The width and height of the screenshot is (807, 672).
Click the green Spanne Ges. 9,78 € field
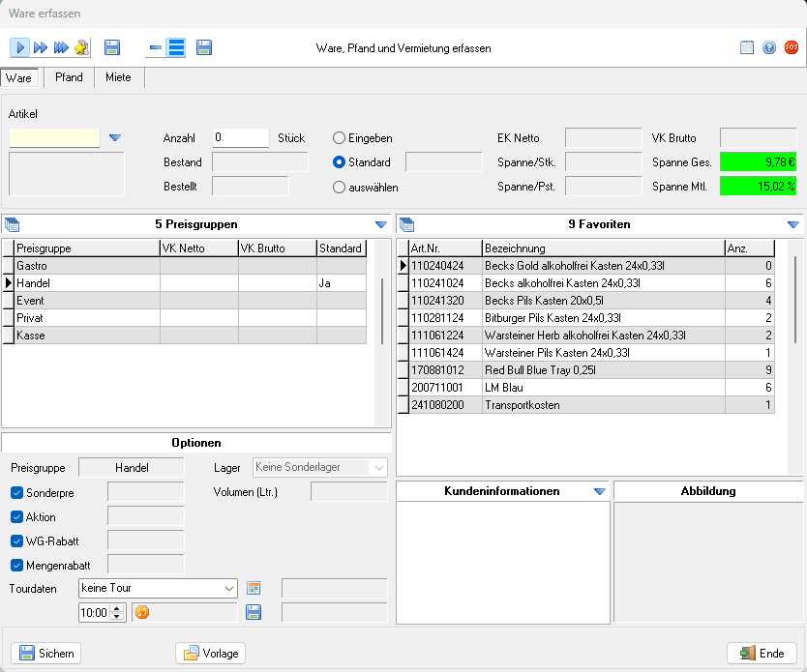pyautogui.click(x=758, y=162)
